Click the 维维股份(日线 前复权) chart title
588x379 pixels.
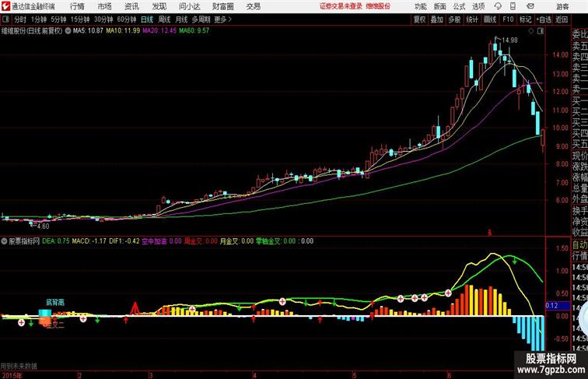click(32, 31)
